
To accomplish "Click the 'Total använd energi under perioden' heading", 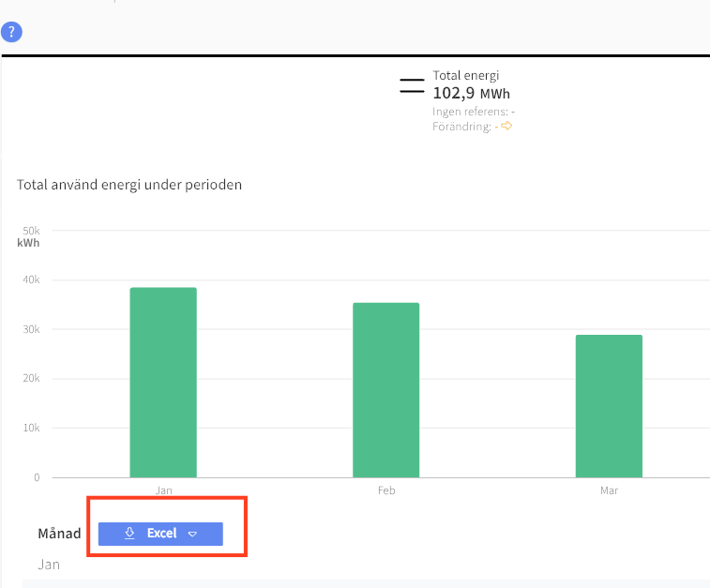I will coord(129,185).
